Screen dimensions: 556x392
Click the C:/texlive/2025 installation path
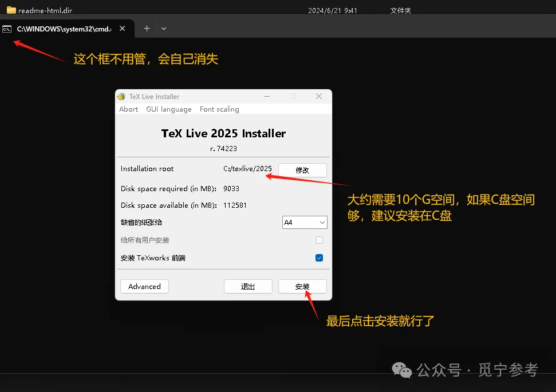247,169
